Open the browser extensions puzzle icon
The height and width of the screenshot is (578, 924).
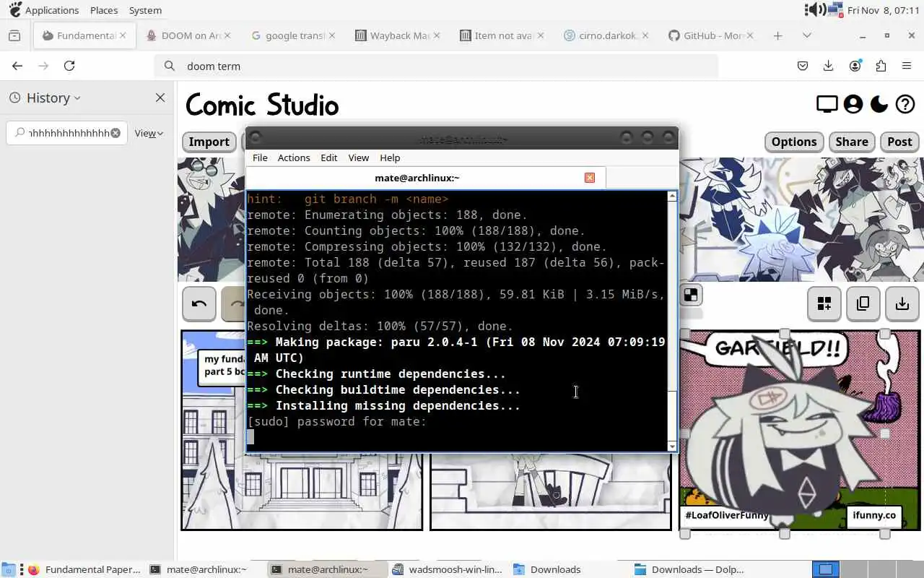(x=881, y=66)
